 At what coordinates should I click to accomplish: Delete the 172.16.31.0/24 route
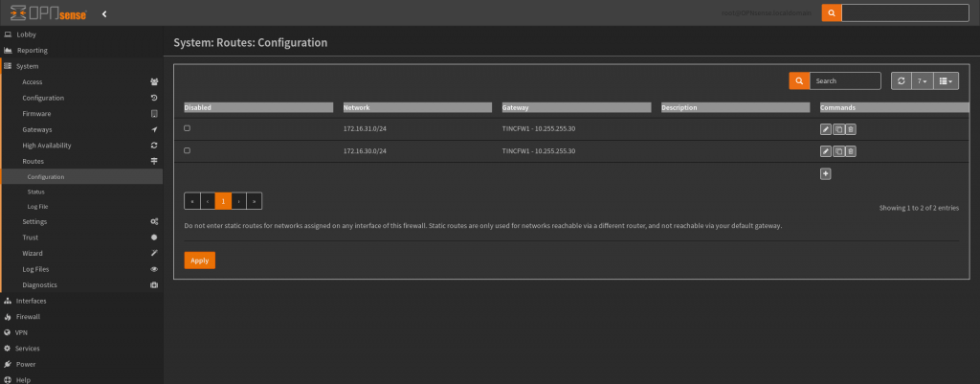pyautogui.click(x=850, y=128)
